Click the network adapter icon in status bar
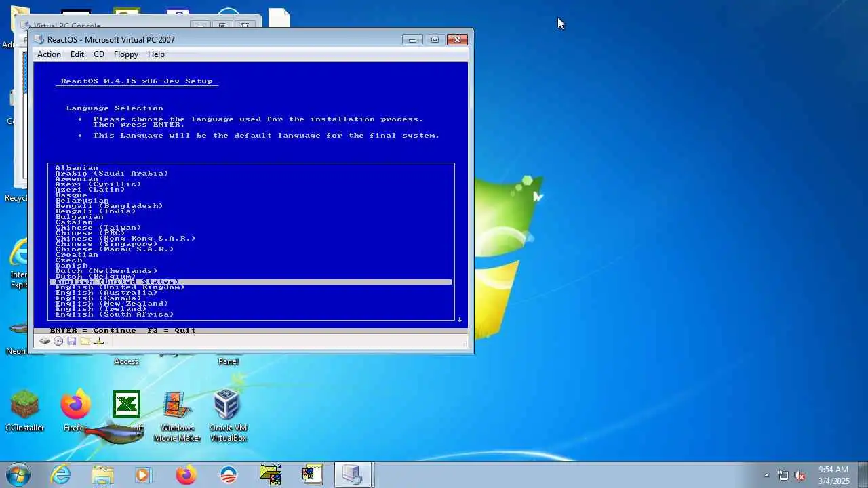 [98, 342]
